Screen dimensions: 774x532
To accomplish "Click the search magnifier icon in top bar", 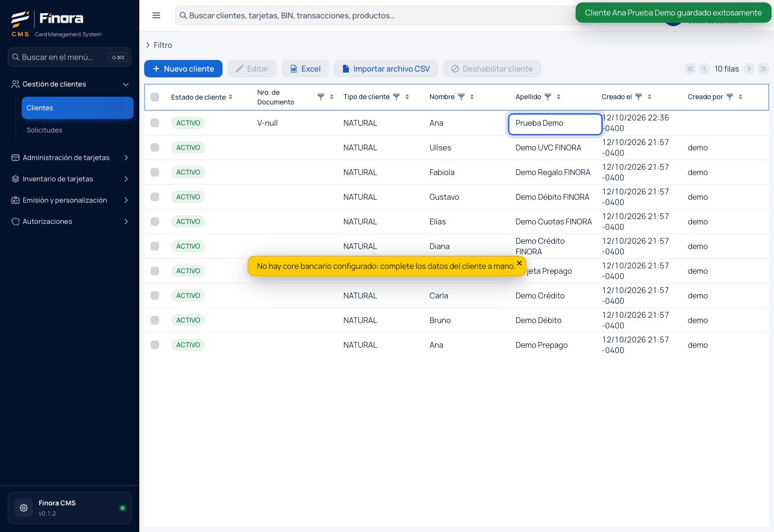I will 183,15.
